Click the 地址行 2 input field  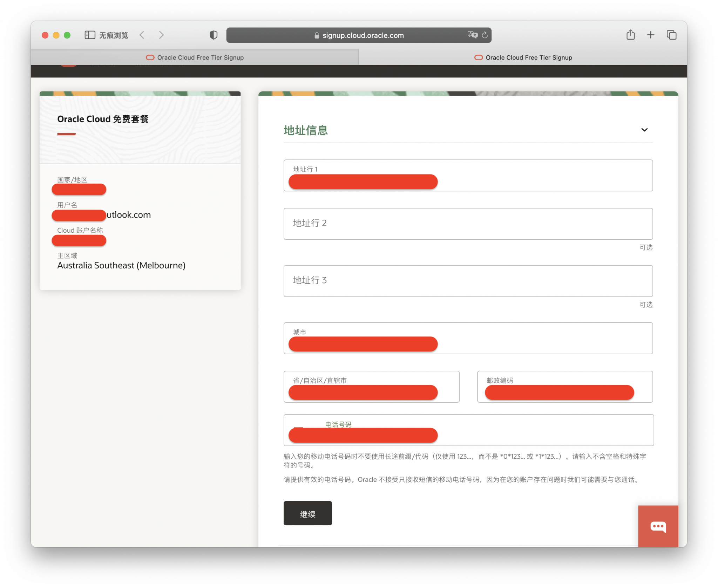468,224
